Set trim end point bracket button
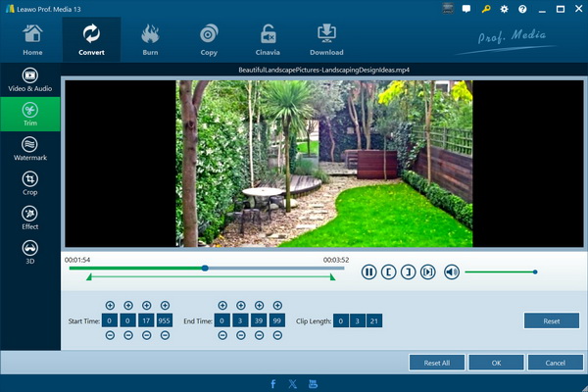 (x=408, y=272)
